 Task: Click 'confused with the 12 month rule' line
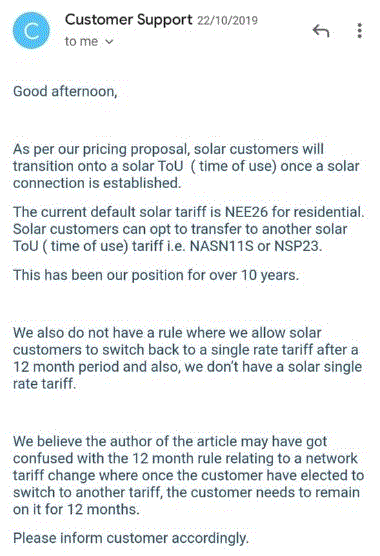[x=185, y=458]
